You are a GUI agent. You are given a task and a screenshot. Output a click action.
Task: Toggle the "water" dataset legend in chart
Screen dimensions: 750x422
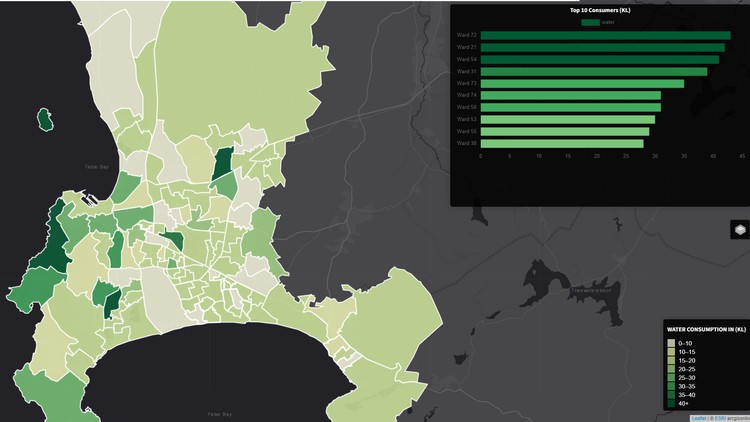coord(590,21)
